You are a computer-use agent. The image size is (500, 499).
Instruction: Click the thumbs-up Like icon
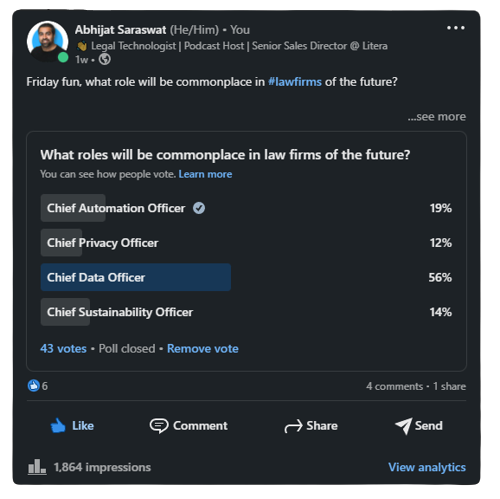(58, 426)
